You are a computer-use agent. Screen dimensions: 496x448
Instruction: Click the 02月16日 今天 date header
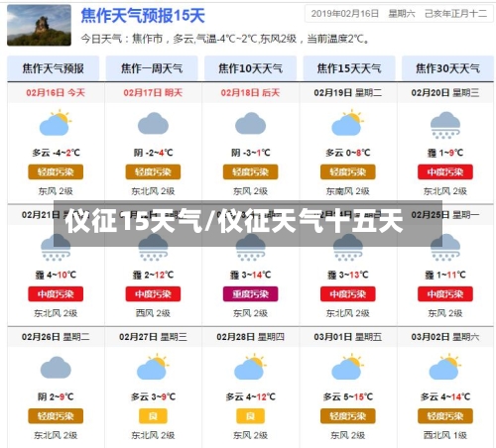56,92
